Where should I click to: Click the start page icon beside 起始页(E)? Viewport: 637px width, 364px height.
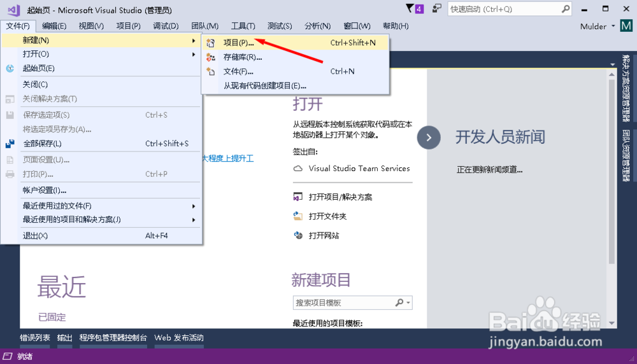click(10, 68)
